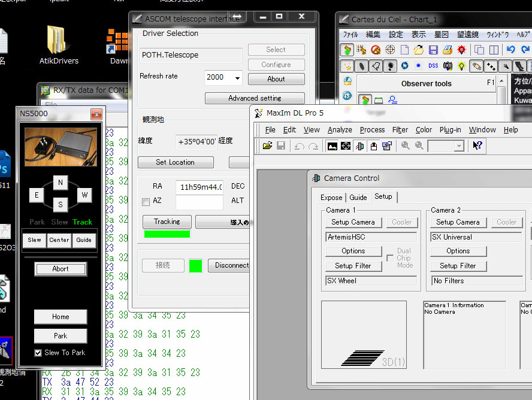Click Abort button in NS5000
Image resolution: width=532 pixels, height=400 pixels.
coord(61,269)
